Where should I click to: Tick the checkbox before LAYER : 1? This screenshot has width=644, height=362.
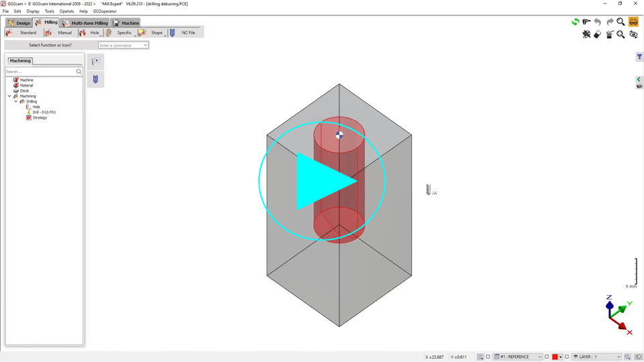567,357
